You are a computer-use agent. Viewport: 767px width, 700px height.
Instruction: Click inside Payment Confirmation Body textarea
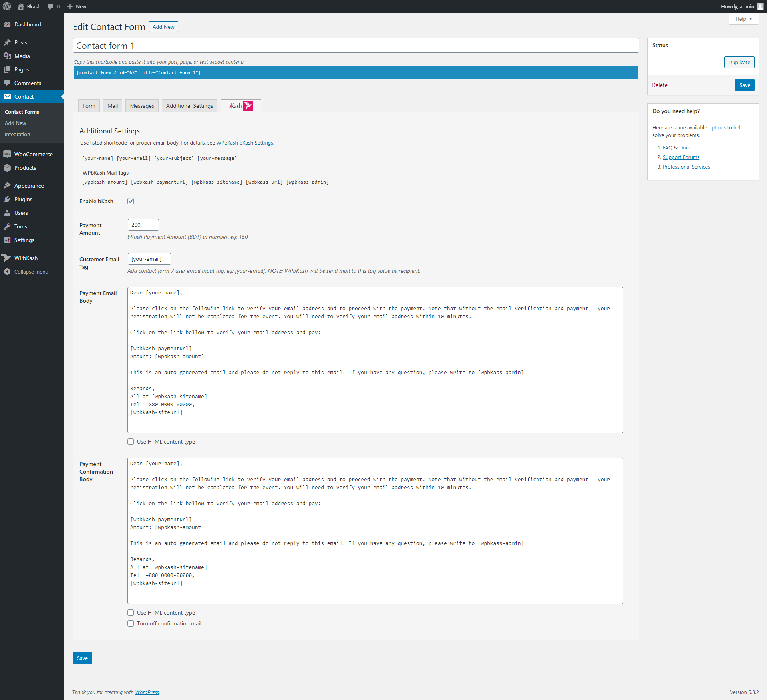(x=375, y=531)
